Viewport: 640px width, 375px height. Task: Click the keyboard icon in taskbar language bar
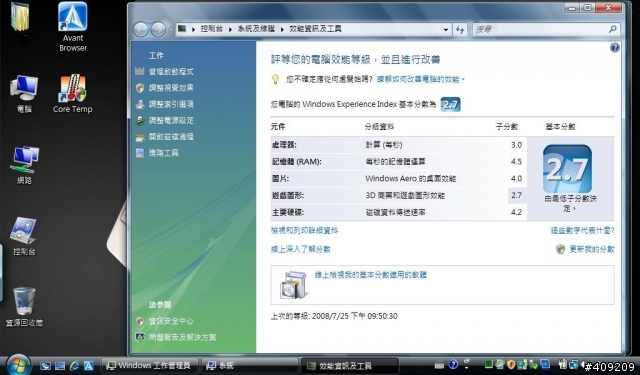[x=439, y=365]
